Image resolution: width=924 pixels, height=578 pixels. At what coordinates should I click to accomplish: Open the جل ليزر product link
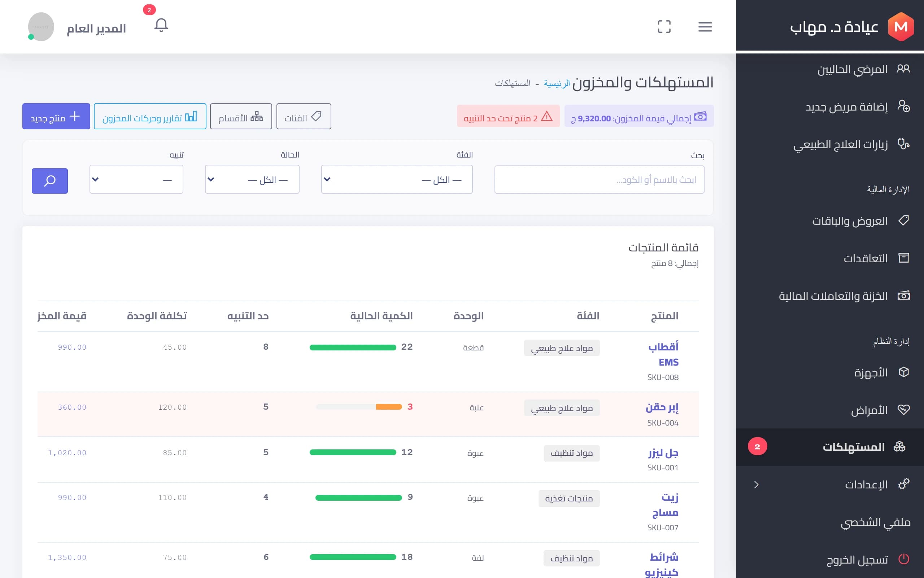pyautogui.click(x=663, y=453)
